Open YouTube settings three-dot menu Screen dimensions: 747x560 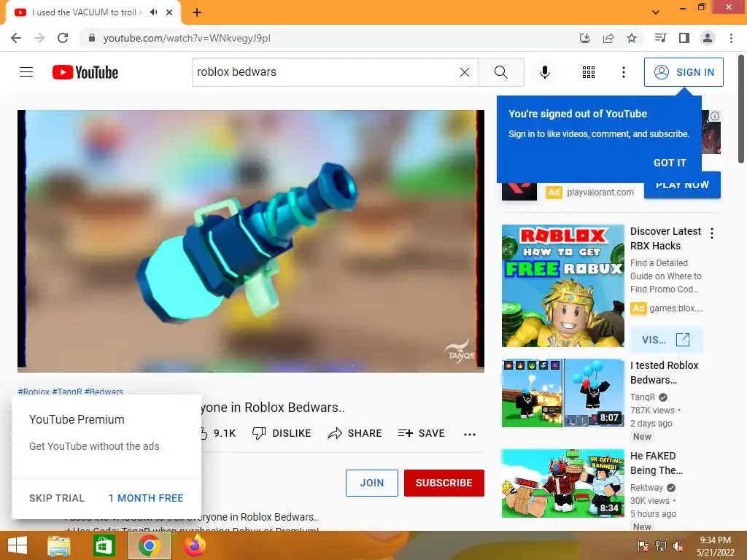click(623, 72)
